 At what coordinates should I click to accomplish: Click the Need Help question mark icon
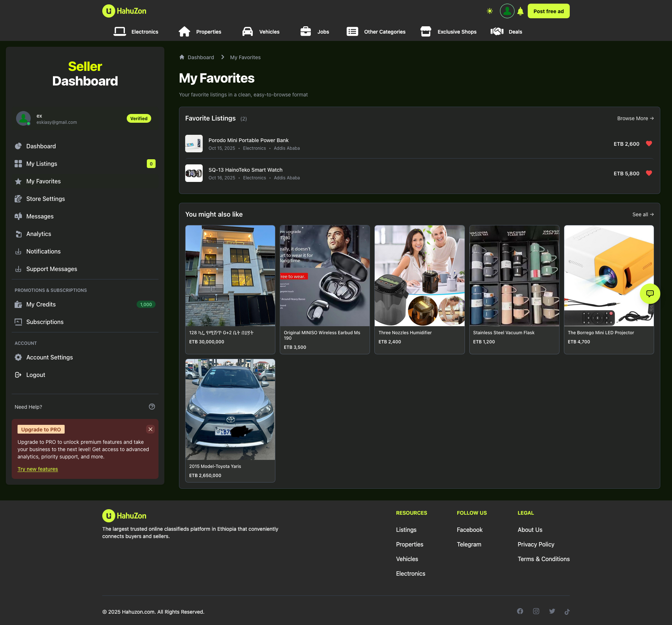152,407
